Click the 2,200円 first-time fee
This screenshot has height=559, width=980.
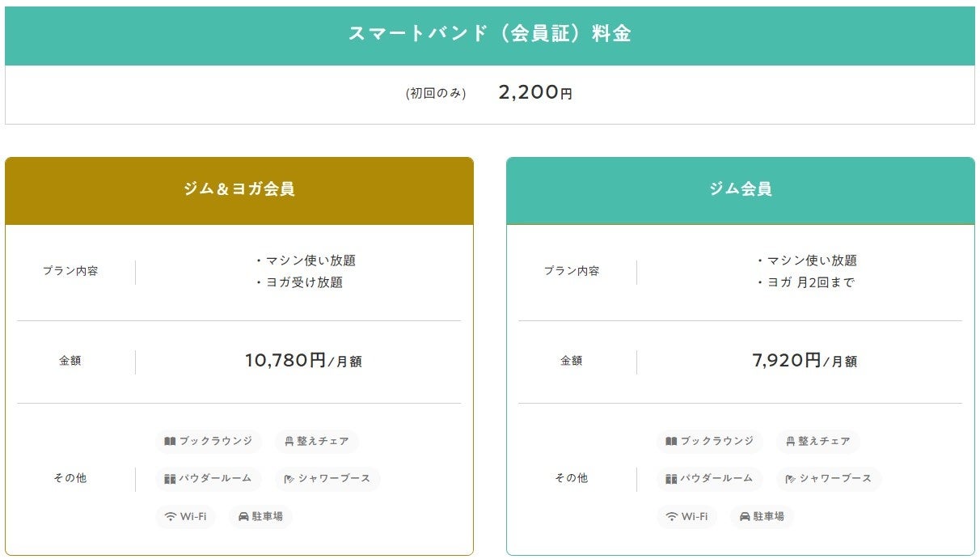pos(535,93)
